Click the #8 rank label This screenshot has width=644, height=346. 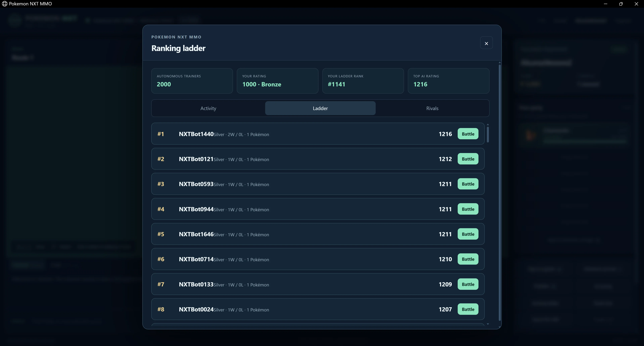(x=161, y=309)
